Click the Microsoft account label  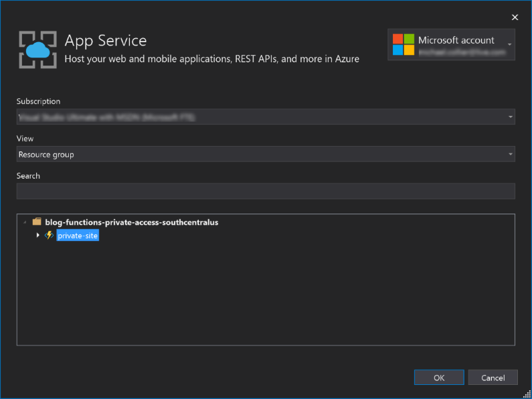tap(456, 40)
